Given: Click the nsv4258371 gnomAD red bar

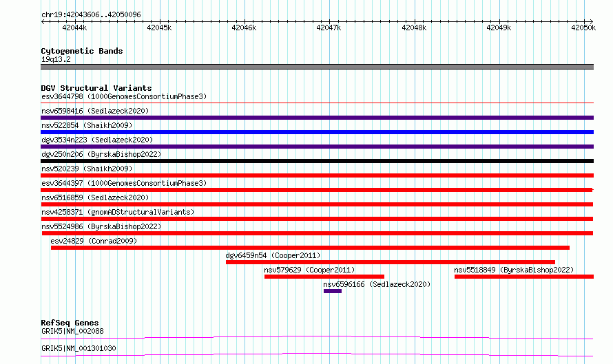Looking at the screenshot, I should (x=317, y=219).
